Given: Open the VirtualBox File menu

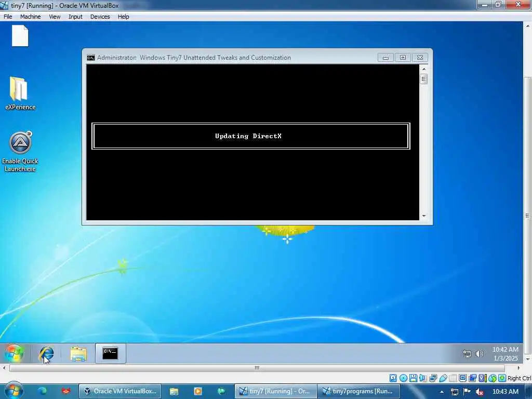Looking at the screenshot, I should click(8, 17).
